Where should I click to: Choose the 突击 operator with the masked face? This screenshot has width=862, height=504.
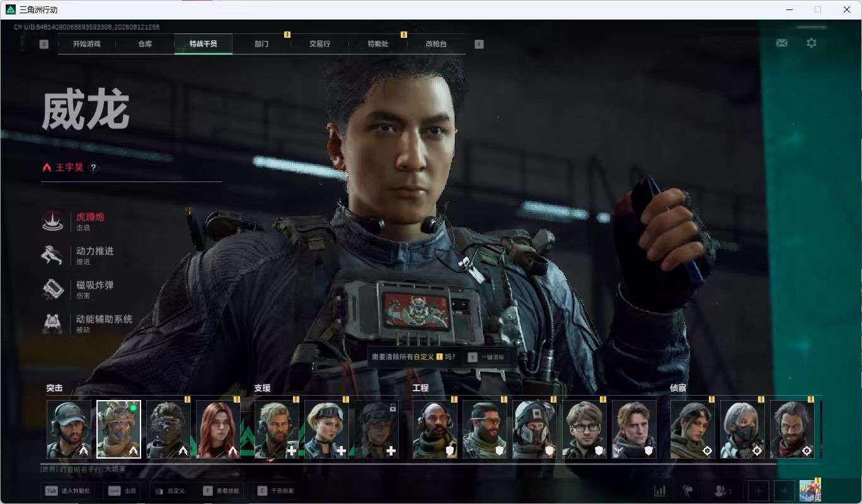(x=168, y=430)
